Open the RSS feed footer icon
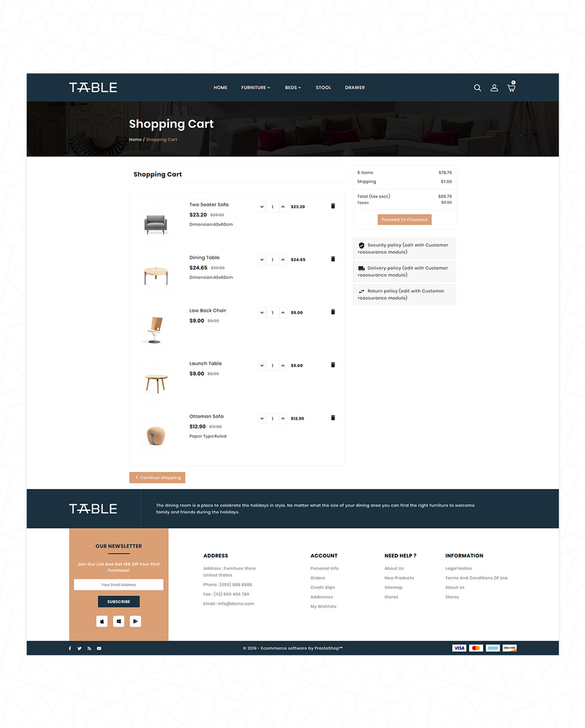Screen dimensions: 585x728 click(x=89, y=649)
